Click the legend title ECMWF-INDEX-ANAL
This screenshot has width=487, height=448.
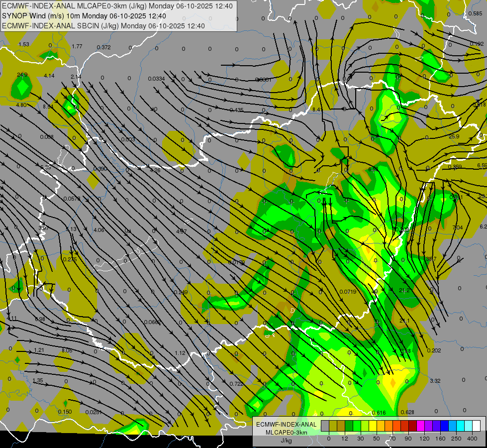tap(287, 425)
